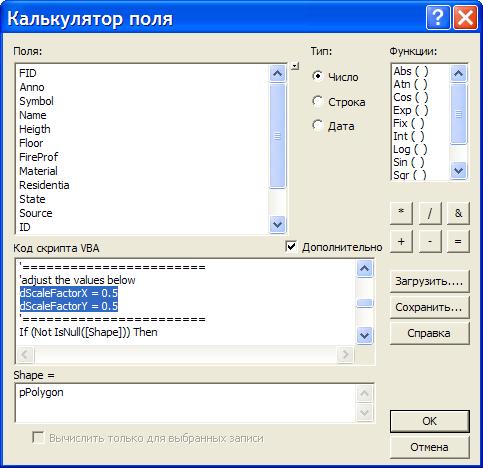Confirm with the OK button

pos(430,421)
